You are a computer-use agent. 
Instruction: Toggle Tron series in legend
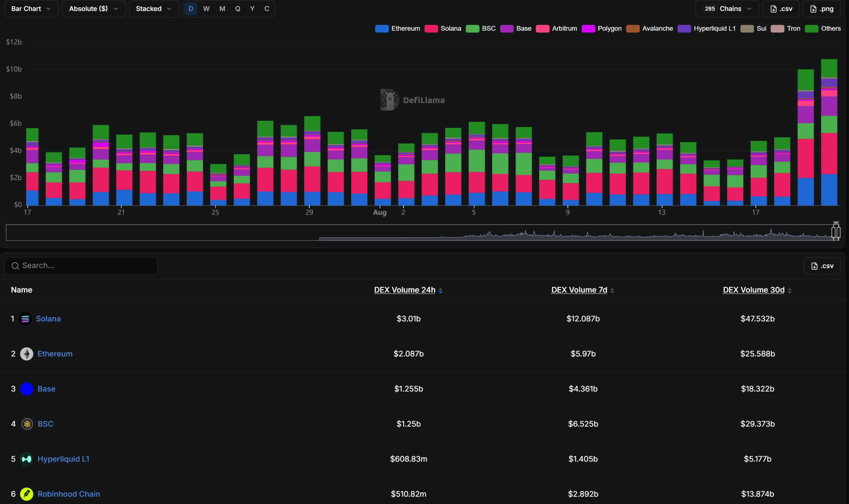pyautogui.click(x=785, y=28)
